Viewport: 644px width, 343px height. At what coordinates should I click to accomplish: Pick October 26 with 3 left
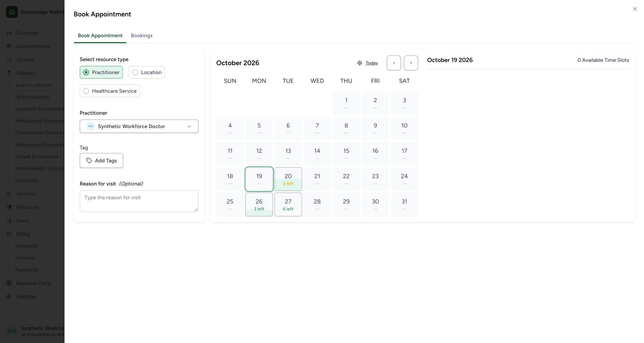(x=259, y=204)
